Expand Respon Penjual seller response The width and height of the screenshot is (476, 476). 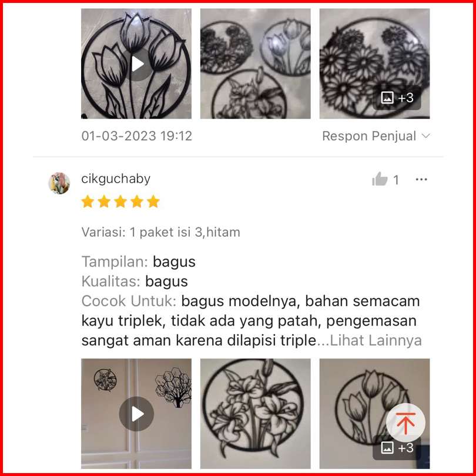376,136
